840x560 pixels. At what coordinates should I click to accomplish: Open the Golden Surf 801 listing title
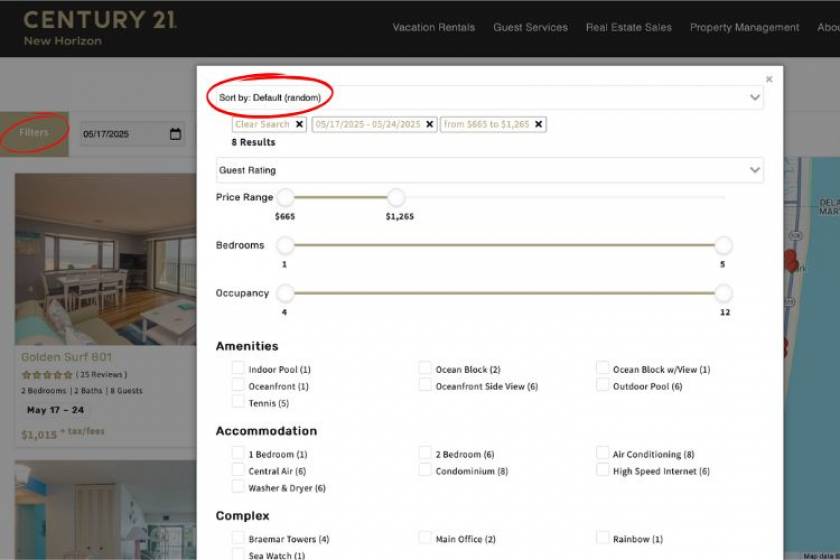66,357
